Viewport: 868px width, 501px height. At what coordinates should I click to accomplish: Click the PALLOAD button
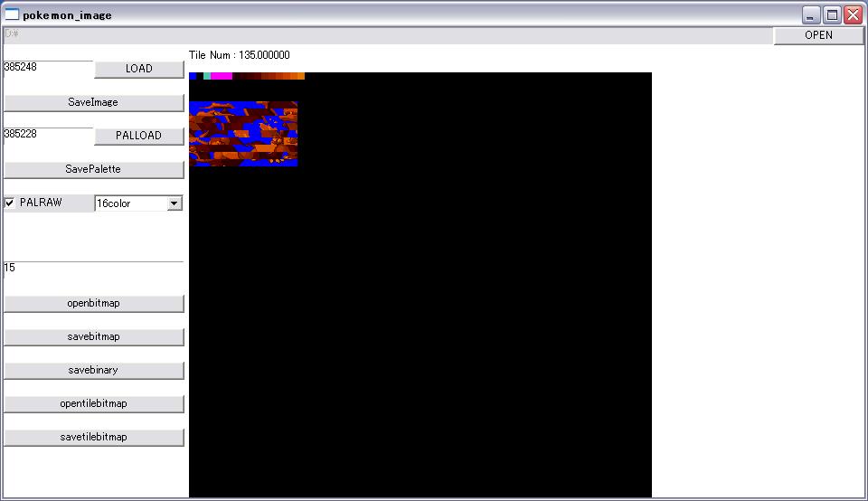tap(139, 136)
